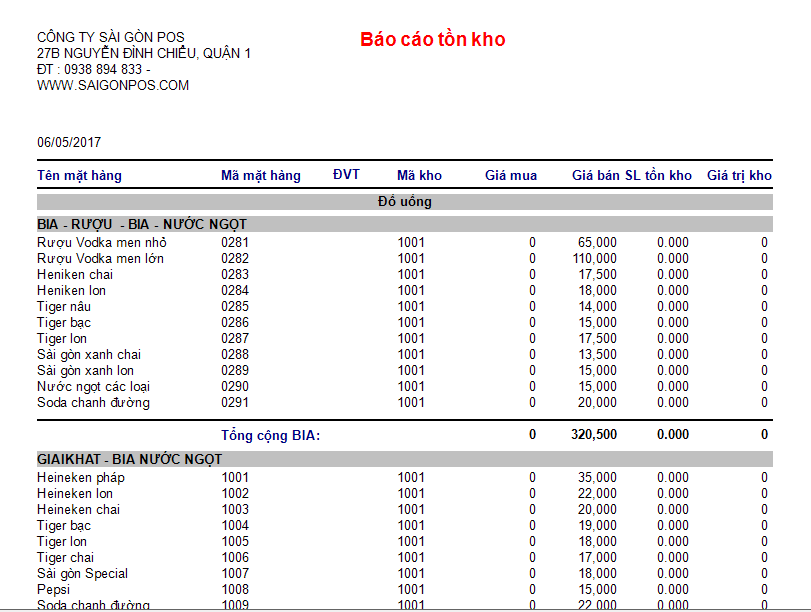This screenshot has height=612, width=811.
Task: Click the Sài gòn xanh chai item name
Action: [89, 355]
